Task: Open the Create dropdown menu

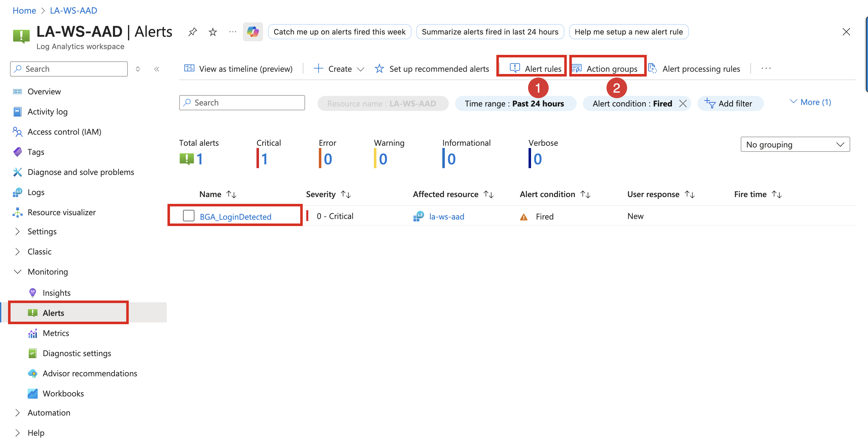Action: pyautogui.click(x=339, y=69)
